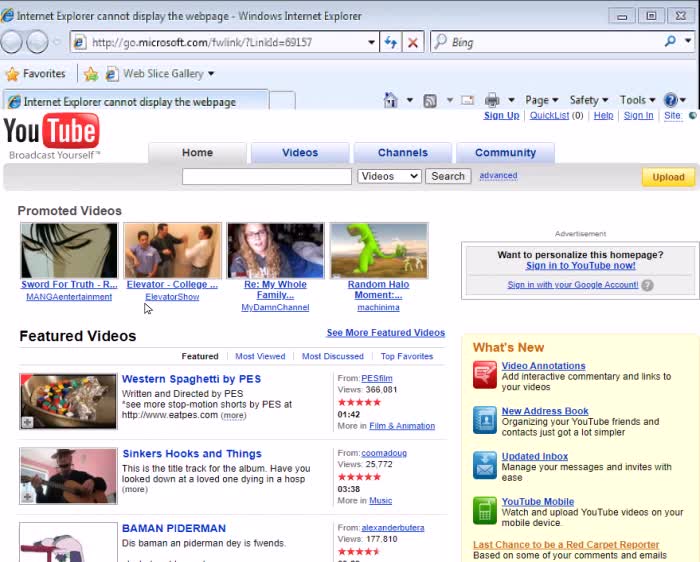This screenshot has height=562, width=700.
Task: Open the Videos search category dropdown
Action: [x=389, y=176]
